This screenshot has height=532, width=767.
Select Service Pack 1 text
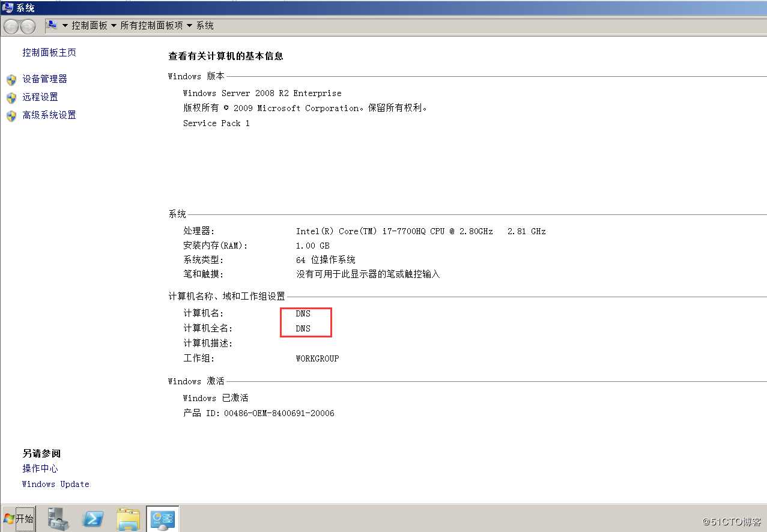point(216,123)
